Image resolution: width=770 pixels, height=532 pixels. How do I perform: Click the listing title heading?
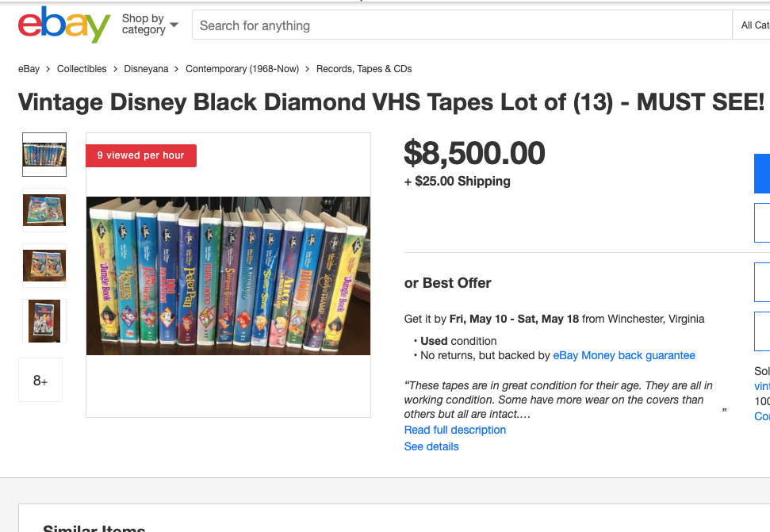(x=391, y=102)
